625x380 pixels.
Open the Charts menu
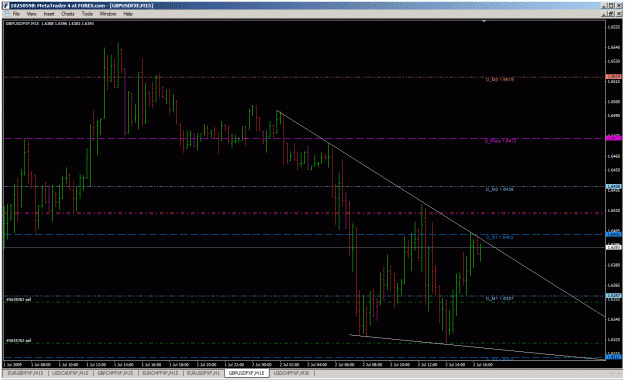click(68, 14)
